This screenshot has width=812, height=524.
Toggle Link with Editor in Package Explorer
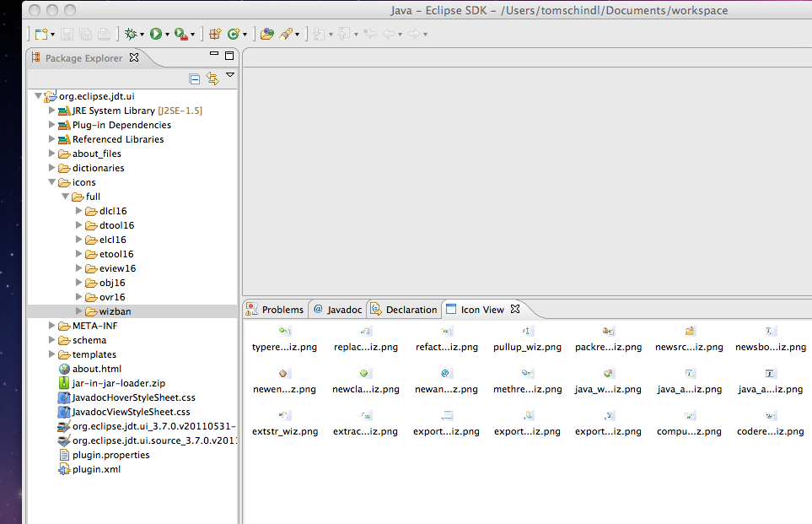pyautogui.click(x=212, y=78)
